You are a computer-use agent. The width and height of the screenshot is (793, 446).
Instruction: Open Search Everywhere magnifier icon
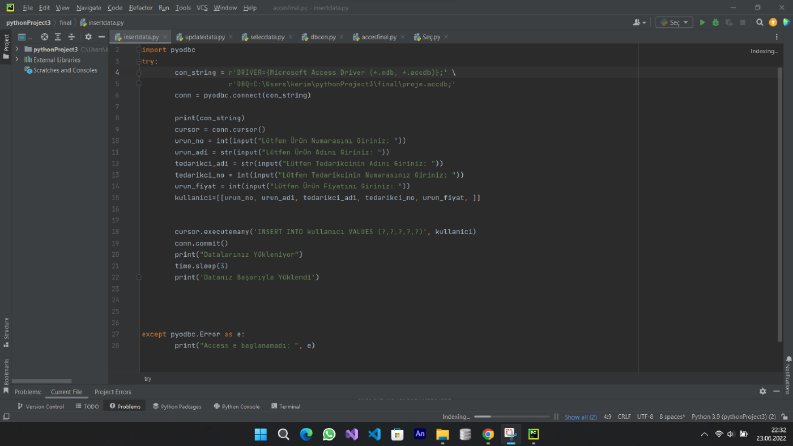coord(759,22)
